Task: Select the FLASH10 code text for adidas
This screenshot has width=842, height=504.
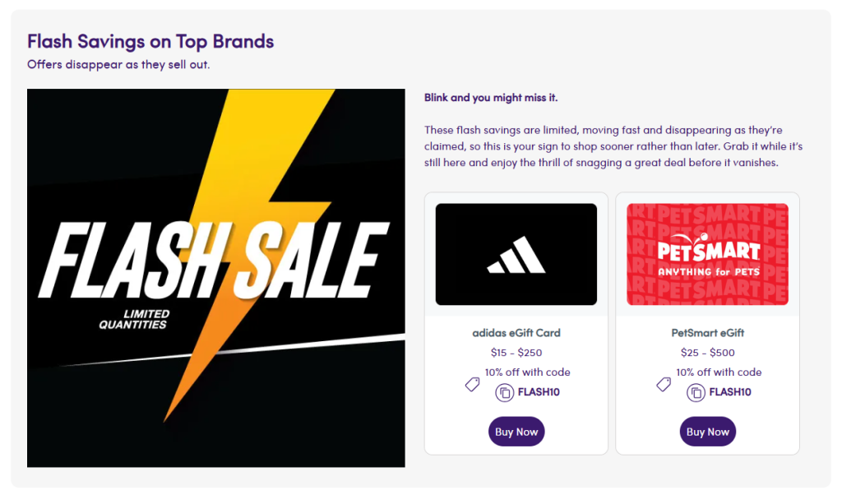Action: [539, 392]
